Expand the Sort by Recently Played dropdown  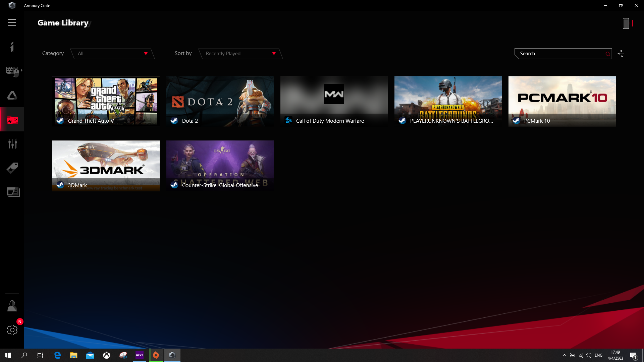coord(241,54)
